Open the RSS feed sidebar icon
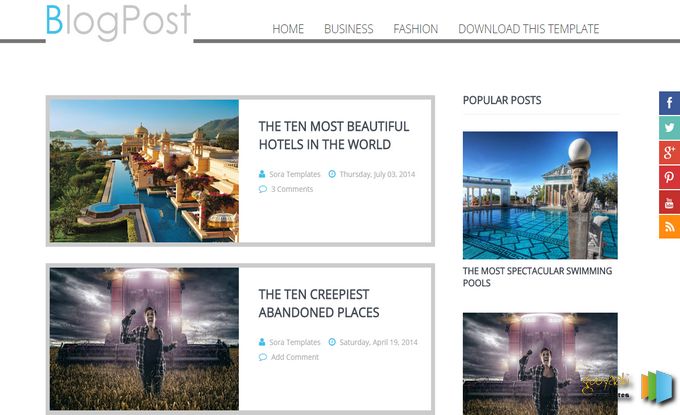Viewport: 680px width, 415px height. click(x=670, y=226)
